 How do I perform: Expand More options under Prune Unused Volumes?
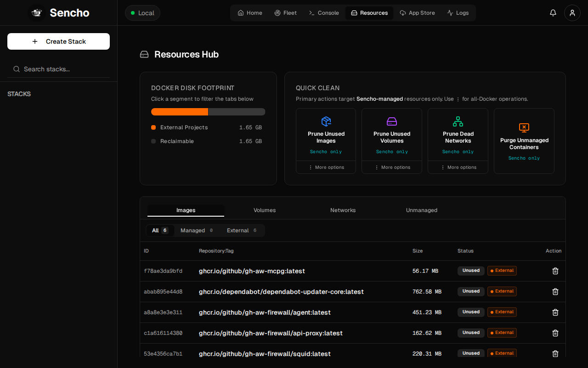[392, 167]
